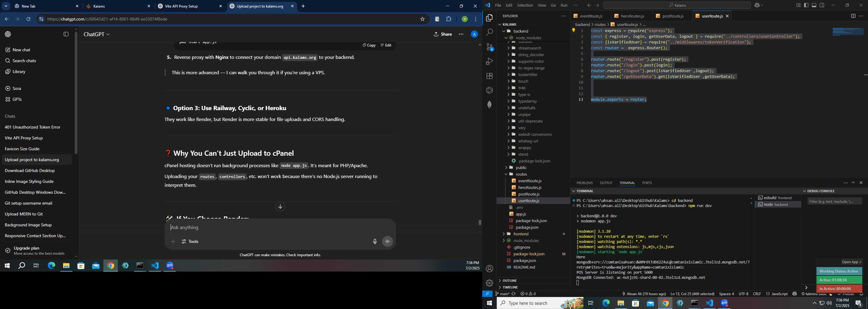
Task: Click ChatGPT conversation scrollbar thumb
Action: (x=480, y=223)
